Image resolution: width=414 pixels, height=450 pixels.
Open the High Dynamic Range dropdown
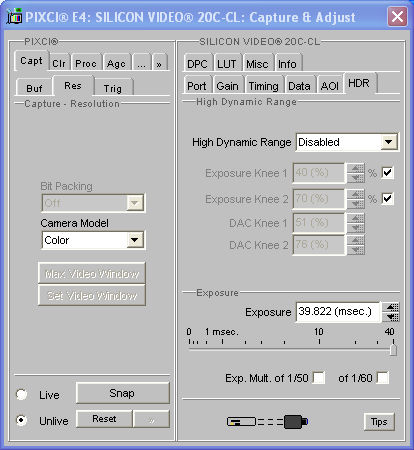(347, 142)
